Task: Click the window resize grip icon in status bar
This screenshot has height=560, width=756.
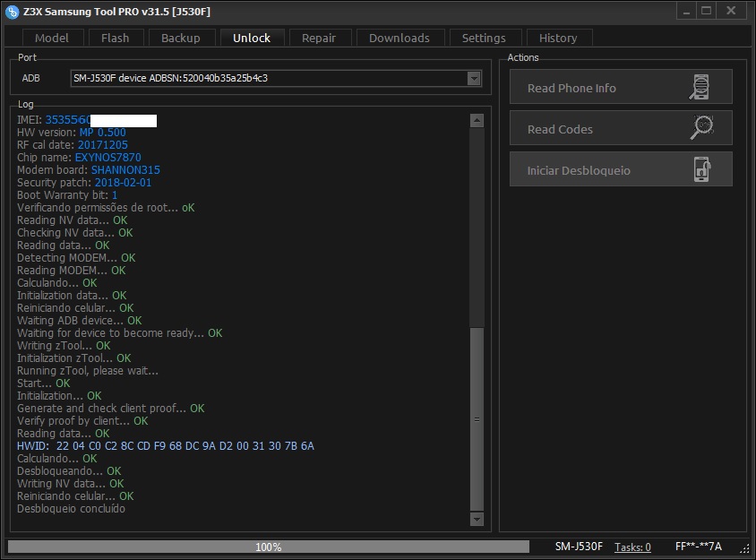Action: [x=745, y=548]
